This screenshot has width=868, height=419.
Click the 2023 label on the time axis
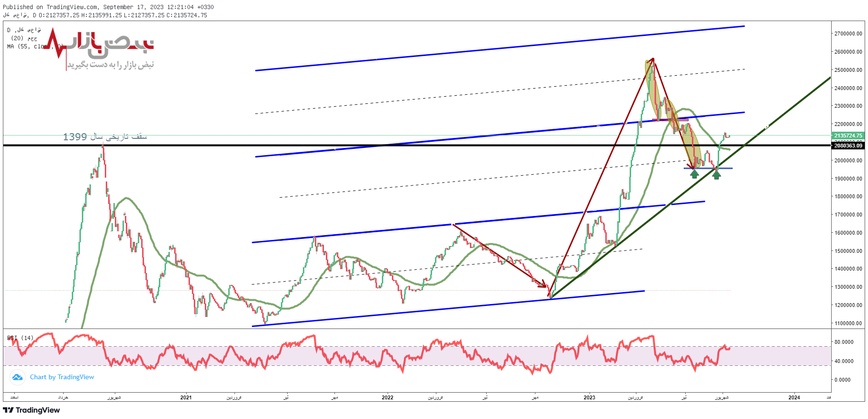pos(589,397)
